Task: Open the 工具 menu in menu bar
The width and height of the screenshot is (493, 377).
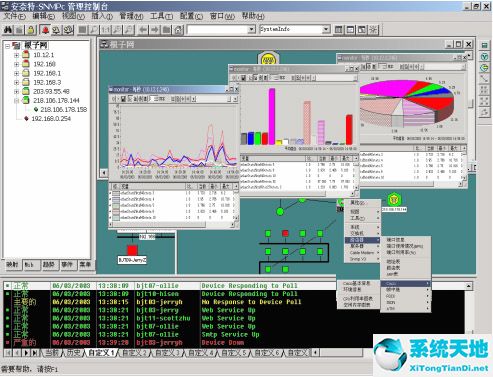Action: [161, 16]
